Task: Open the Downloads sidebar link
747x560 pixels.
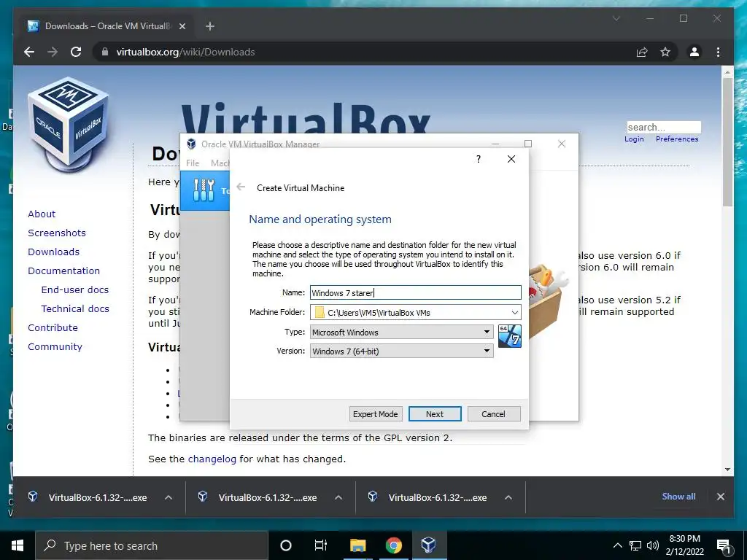Action: 53,252
